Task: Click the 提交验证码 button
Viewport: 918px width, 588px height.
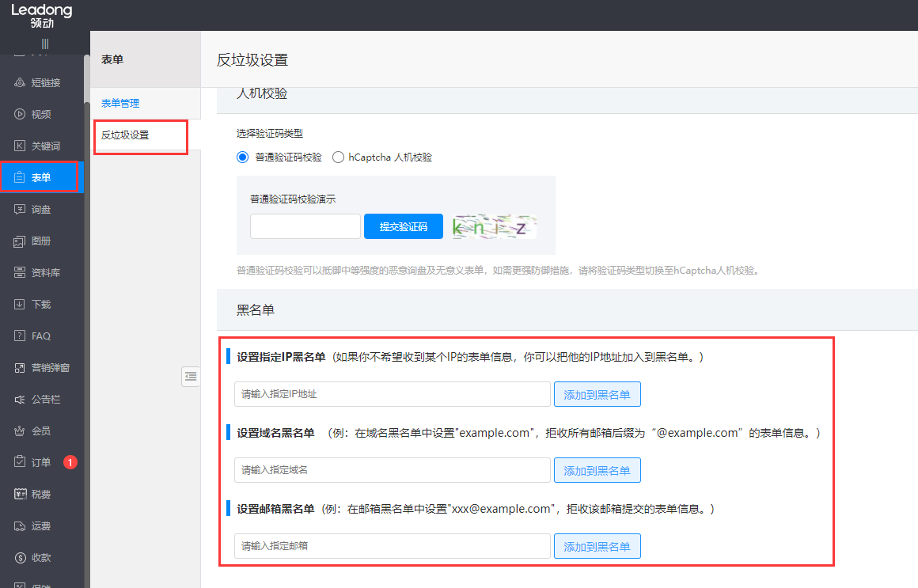Action: (x=404, y=226)
